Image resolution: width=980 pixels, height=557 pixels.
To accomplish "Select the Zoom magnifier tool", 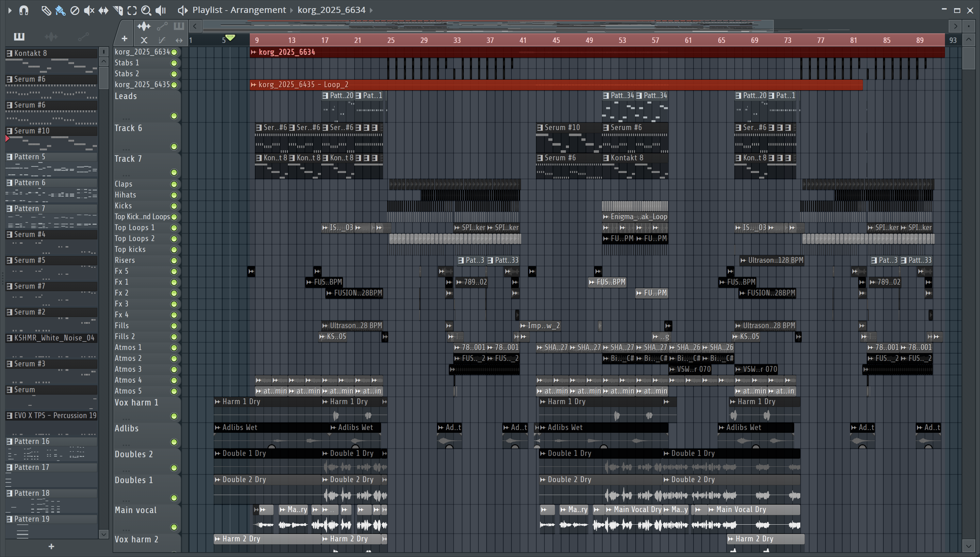I will [146, 10].
